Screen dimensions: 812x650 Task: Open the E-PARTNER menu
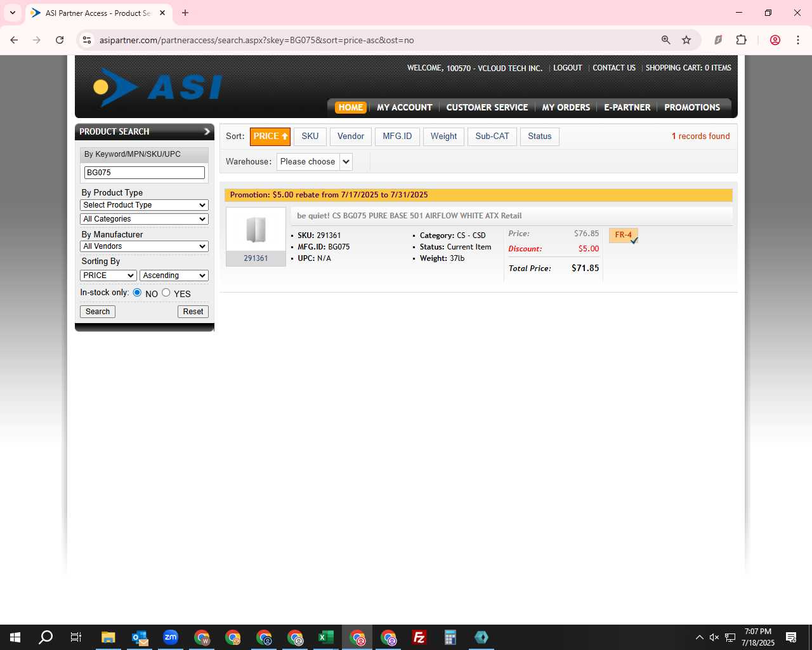(x=627, y=107)
